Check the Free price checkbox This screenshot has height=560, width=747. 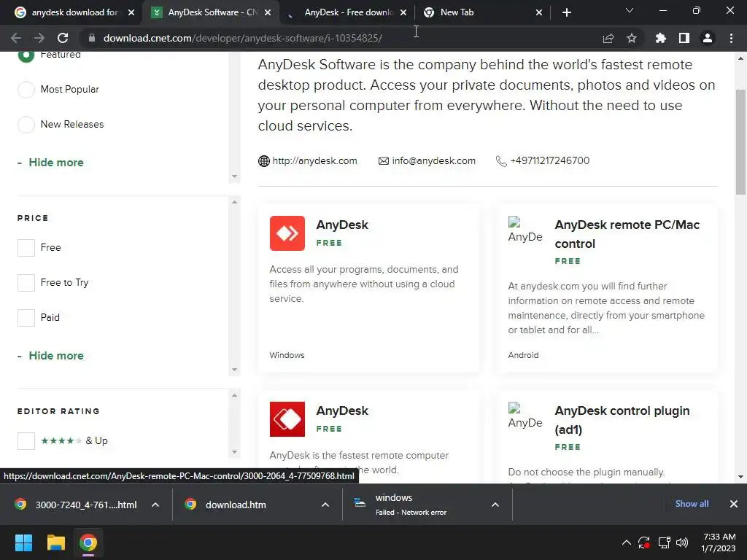26,248
